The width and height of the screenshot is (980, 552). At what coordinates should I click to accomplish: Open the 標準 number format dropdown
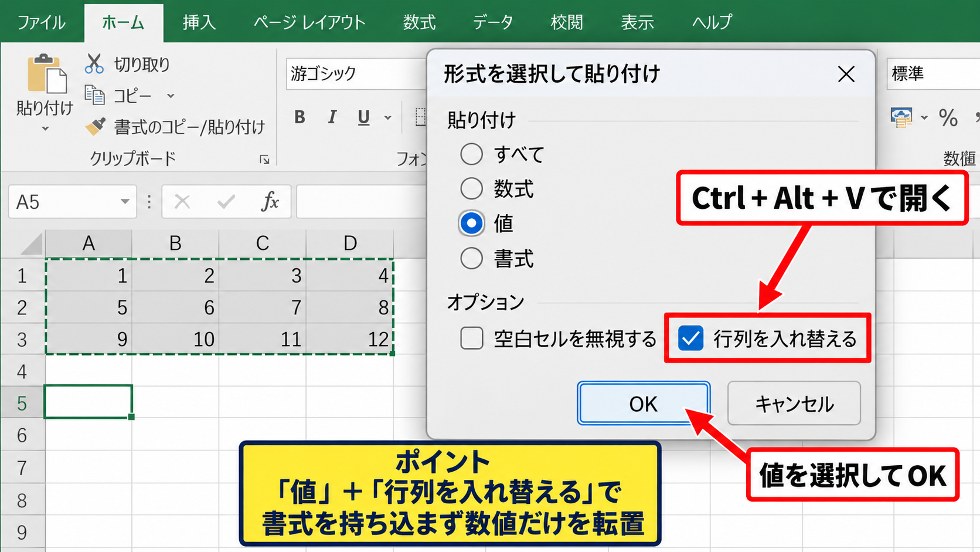(x=933, y=74)
